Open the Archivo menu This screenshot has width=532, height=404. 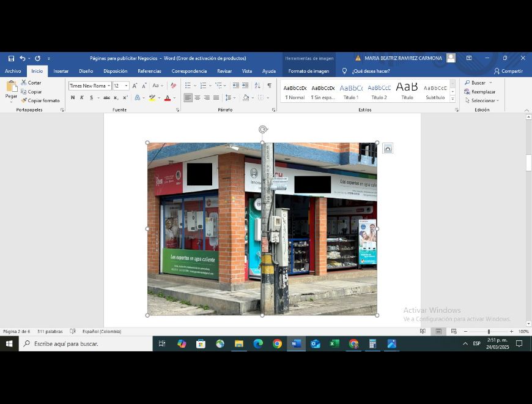click(13, 71)
